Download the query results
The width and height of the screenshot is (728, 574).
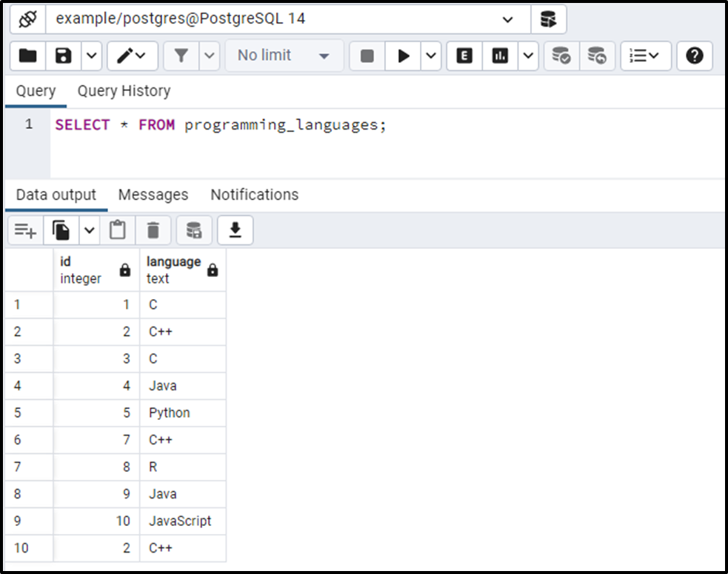(235, 230)
